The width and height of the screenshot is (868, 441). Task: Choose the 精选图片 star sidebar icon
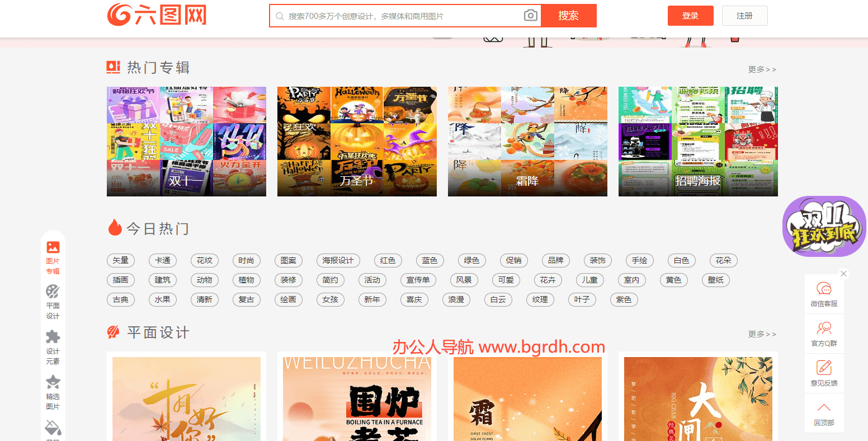53,382
